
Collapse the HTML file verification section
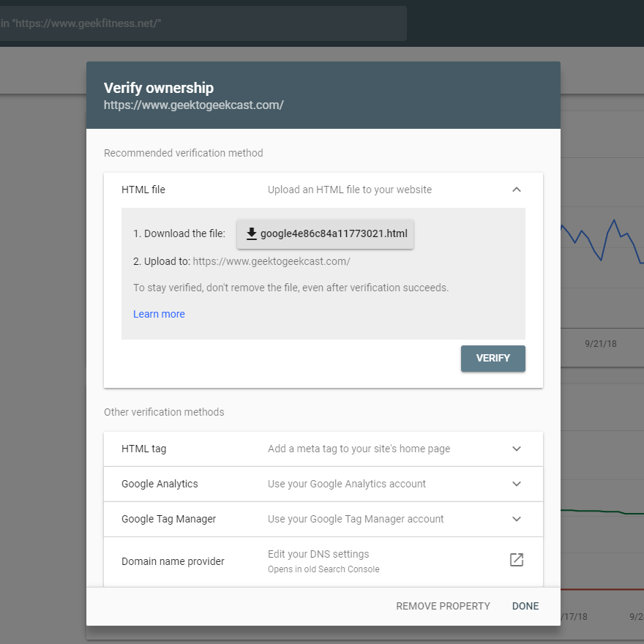(x=517, y=189)
